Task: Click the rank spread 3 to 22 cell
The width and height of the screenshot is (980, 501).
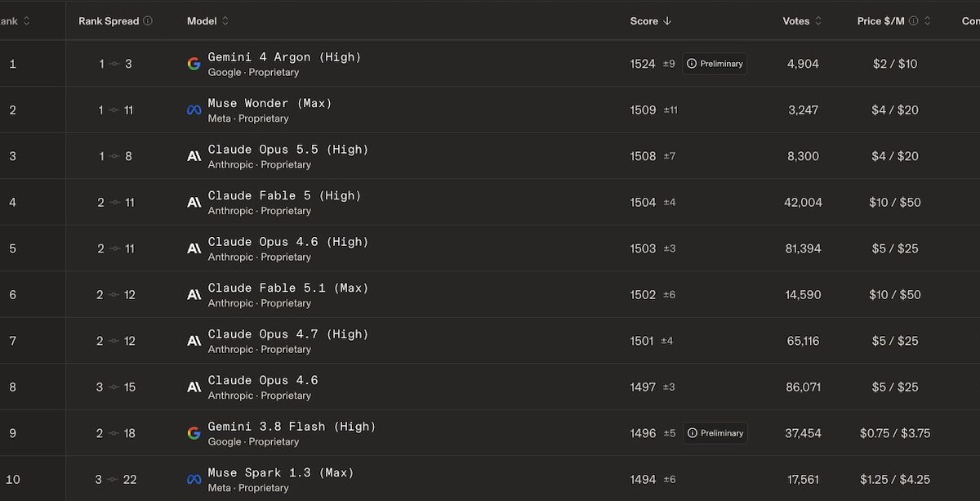Action: [115, 480]
